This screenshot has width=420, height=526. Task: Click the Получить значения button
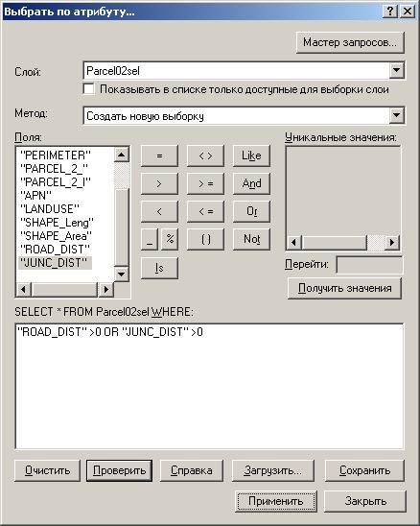(x=344, y=288)
